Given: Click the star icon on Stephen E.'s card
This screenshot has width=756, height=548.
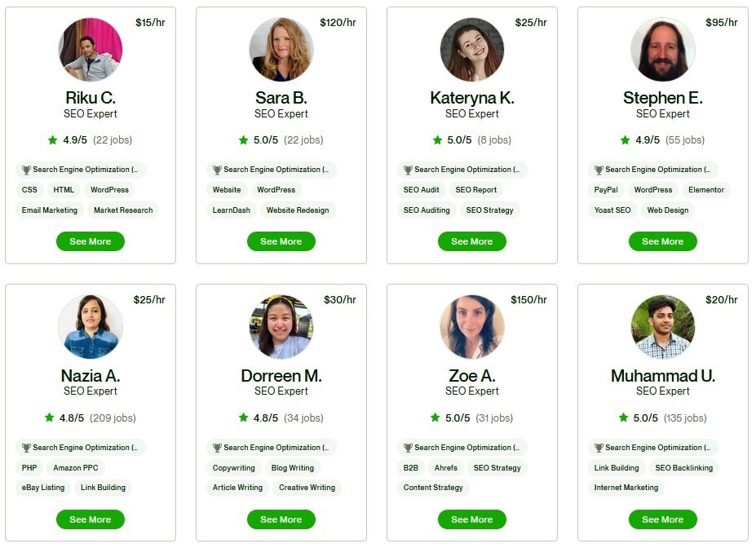Looking at the screenshot, I should coord(625,140).
